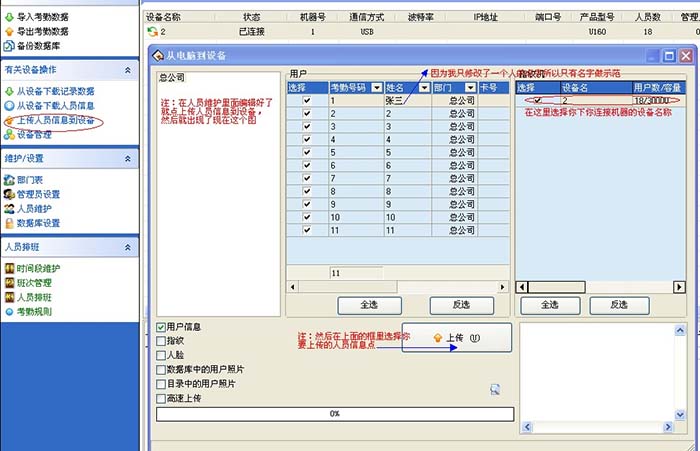Click the device list right scroll arrow
700x451 pixels.
click(x=679, y=287)
